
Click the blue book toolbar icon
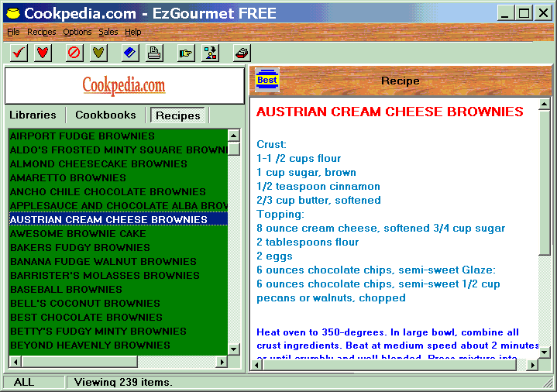click(130, 53)
